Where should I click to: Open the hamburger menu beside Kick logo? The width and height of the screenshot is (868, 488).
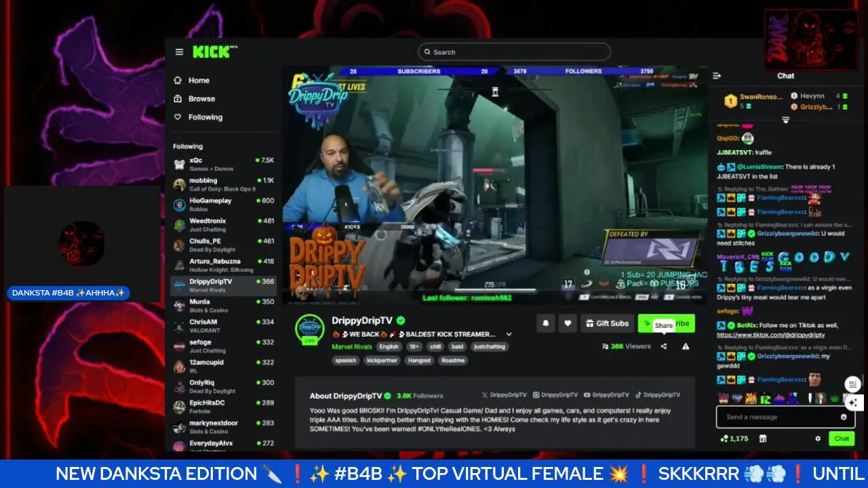[179, 52]
